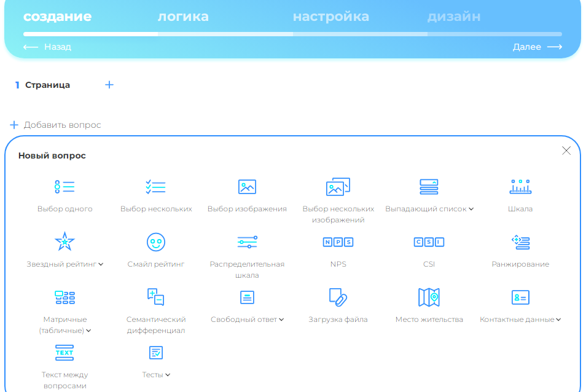Select the 'Ранжирование' ranking icon

(520, 242)
